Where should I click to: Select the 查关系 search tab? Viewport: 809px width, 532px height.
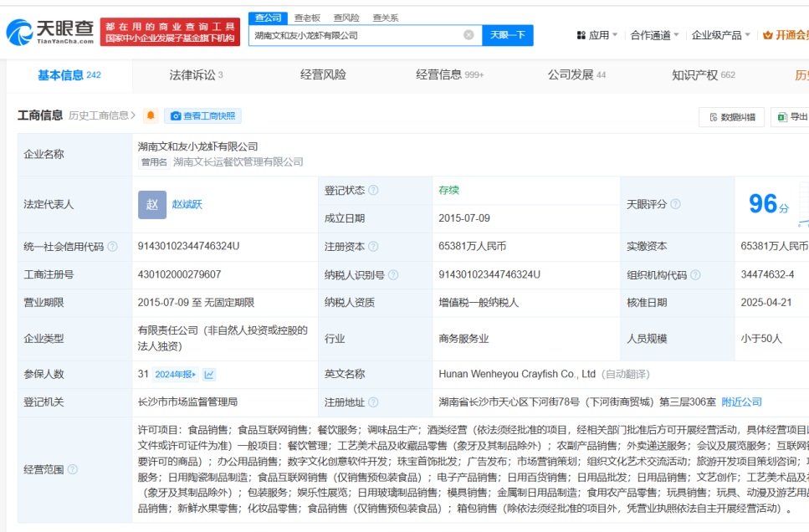pos(386,18)
